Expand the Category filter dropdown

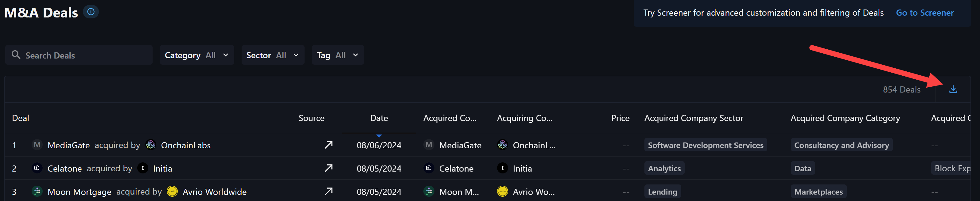point(197,55)
